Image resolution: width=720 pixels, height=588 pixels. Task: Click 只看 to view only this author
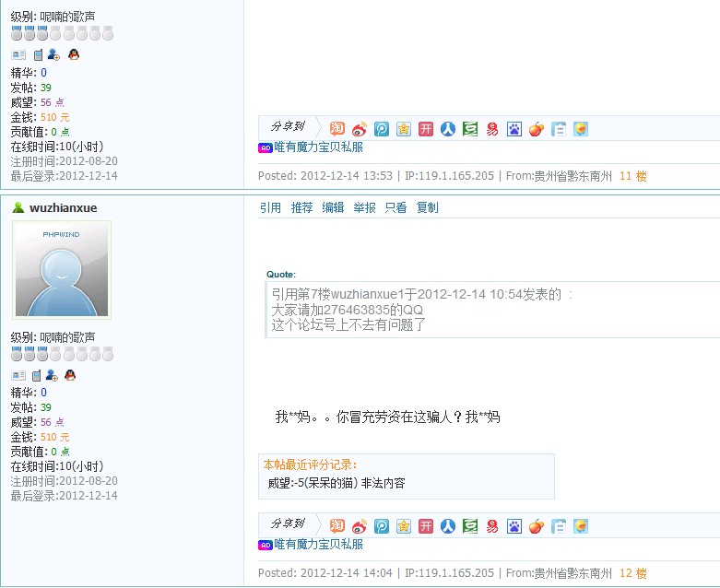pyautogui.click(x=395, y=207)
